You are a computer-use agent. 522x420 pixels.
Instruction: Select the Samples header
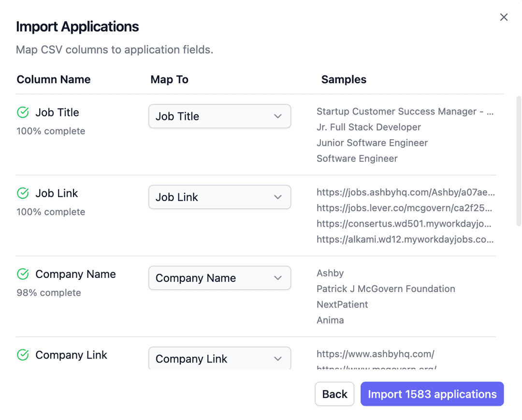pos(344,79)
